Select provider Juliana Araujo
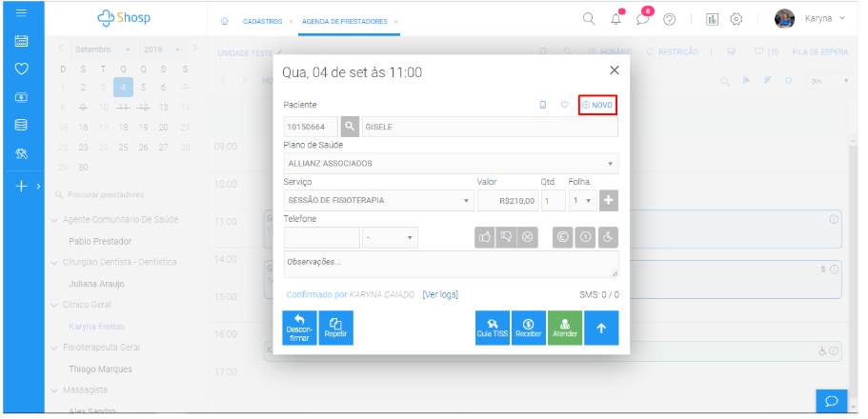Screen dimensions: 868x419 (x=96, y=284)
